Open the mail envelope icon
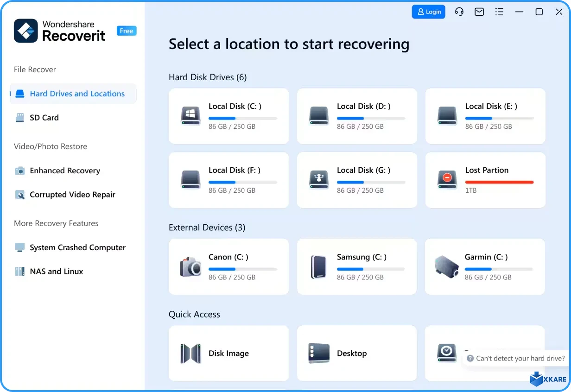The width and height of the screenshot is (571, 392). tap(479, 12)
